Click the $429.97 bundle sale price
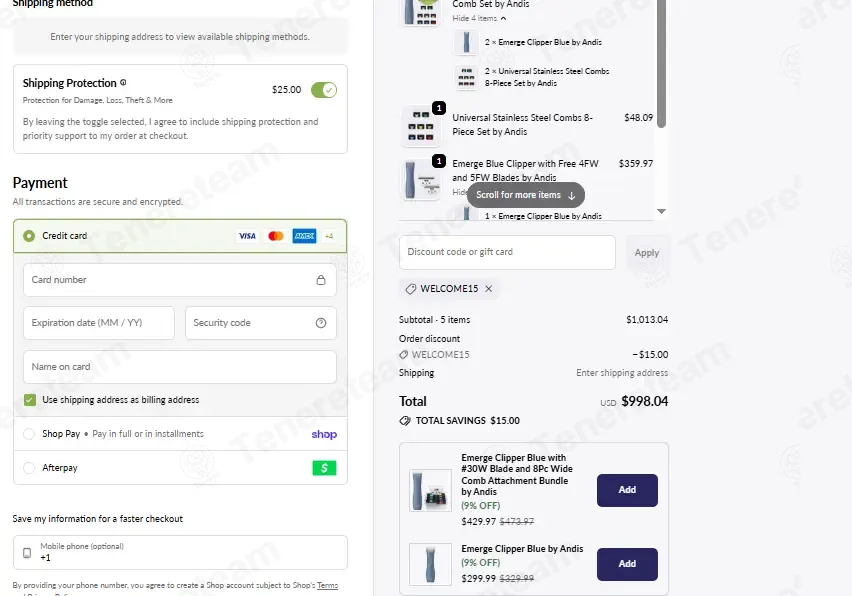This screenshot has height=596, width=852. (x=479, y=522)
